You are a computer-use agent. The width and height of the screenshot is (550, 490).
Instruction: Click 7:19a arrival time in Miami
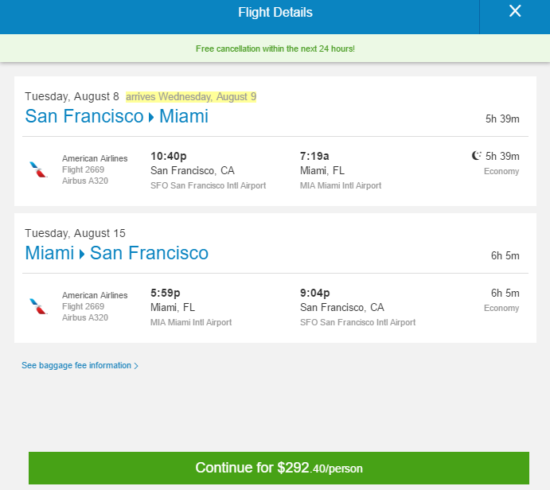pos(314,156)
